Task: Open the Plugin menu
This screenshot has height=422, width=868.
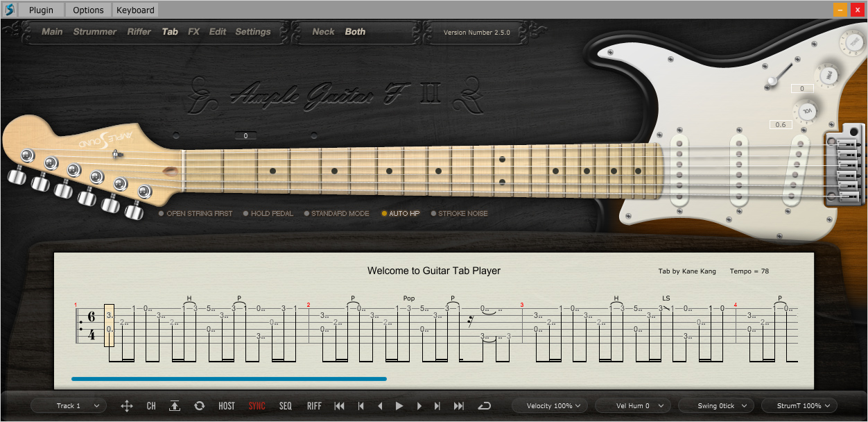Action: (41, 10)
